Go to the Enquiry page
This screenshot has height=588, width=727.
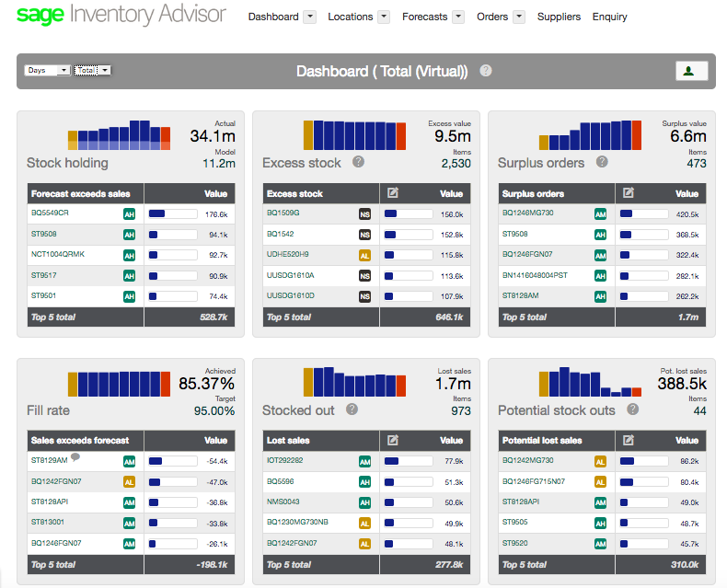coord(610,17)
